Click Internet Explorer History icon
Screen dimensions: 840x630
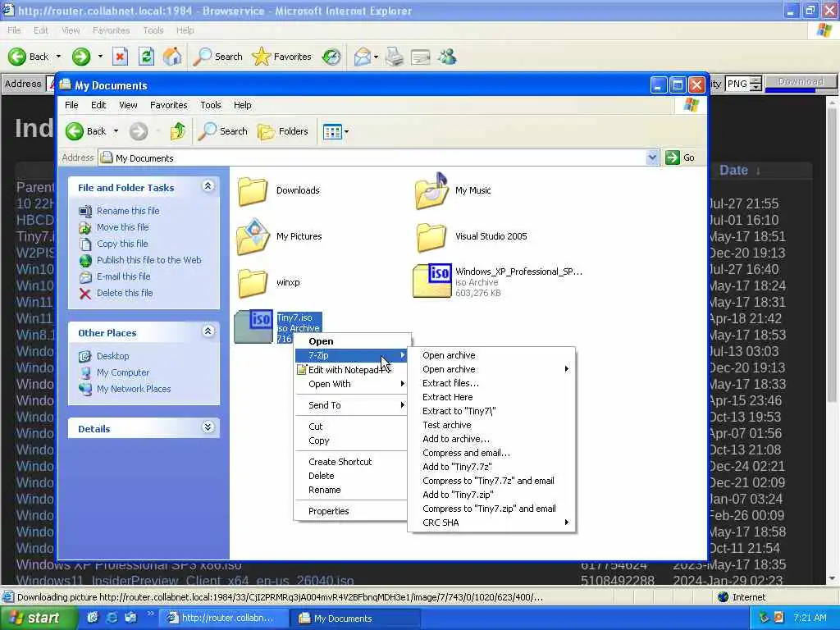coord(331,57)
